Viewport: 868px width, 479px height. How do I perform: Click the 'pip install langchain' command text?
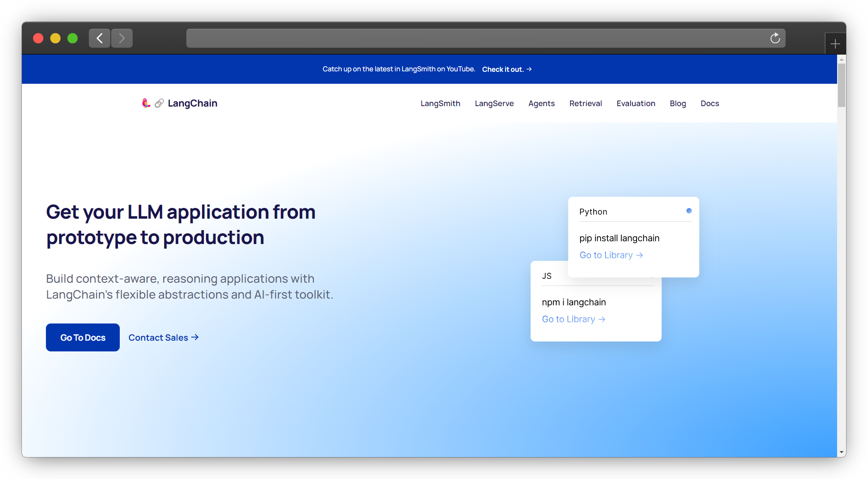coord(619,238)
